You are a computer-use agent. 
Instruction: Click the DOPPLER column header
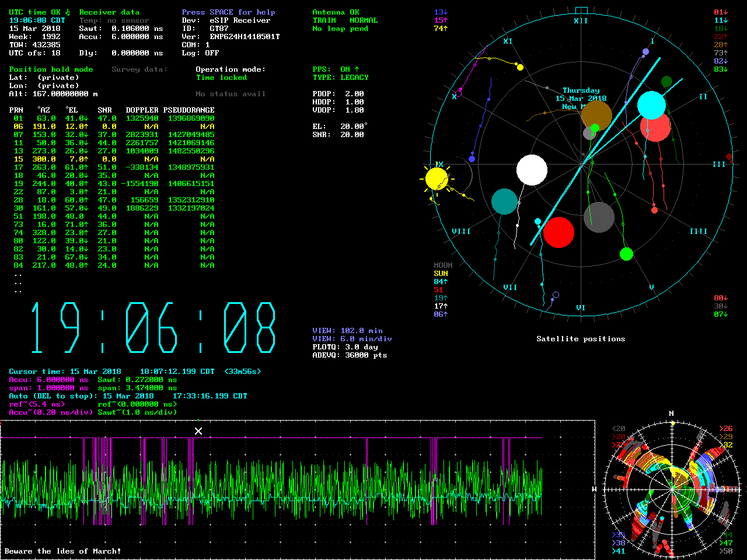pyautogui.click(x=142, y=110)
